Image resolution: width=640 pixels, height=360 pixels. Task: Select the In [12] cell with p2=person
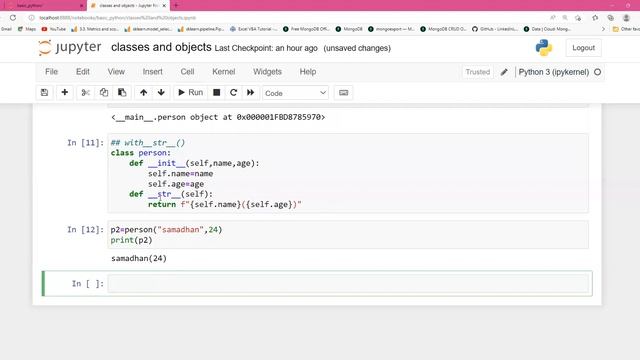[x=348, y=235]
